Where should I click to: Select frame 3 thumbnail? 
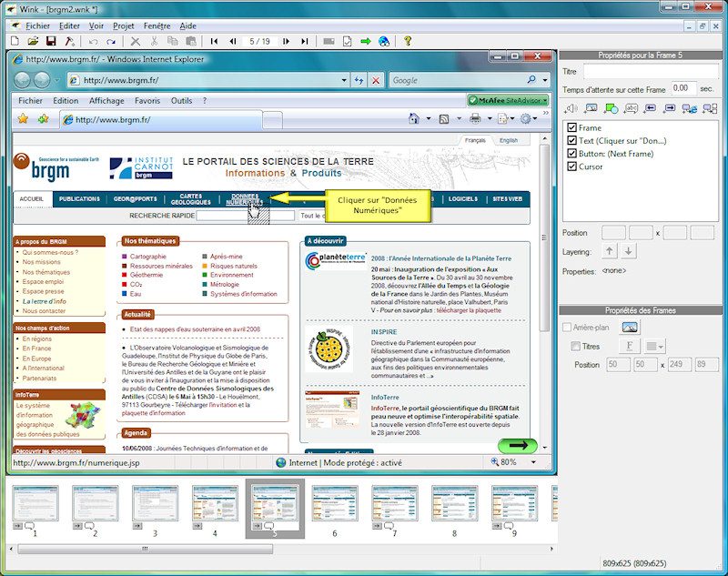click(x=155, y=503)
